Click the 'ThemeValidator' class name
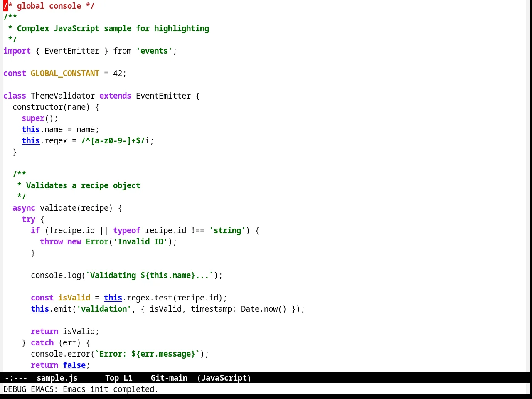Image resolution: width=532 pixels, height=399 pixels. point(63,96)
